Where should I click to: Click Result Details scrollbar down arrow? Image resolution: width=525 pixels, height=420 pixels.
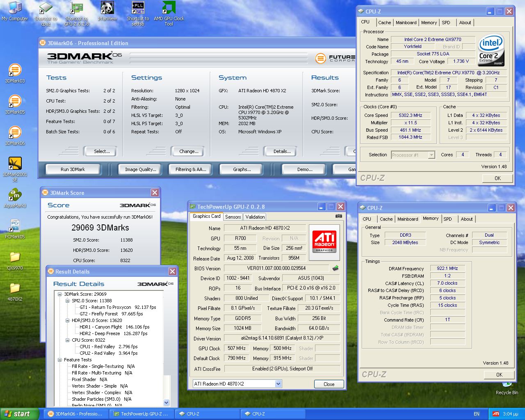[166, 403]
